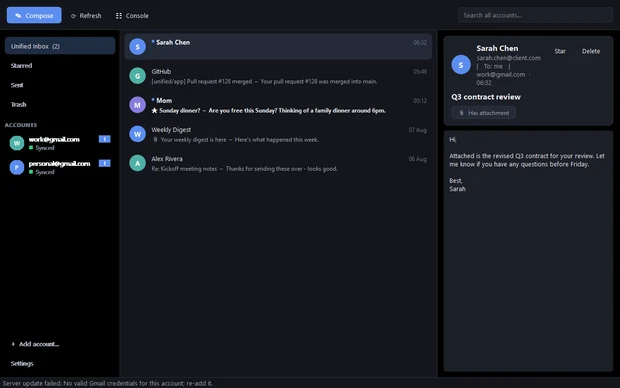Image resolution: width=620 pixels, height=388 pixels.
Task: Open the Mom Sunday dinner email
Action: (278, 105)
